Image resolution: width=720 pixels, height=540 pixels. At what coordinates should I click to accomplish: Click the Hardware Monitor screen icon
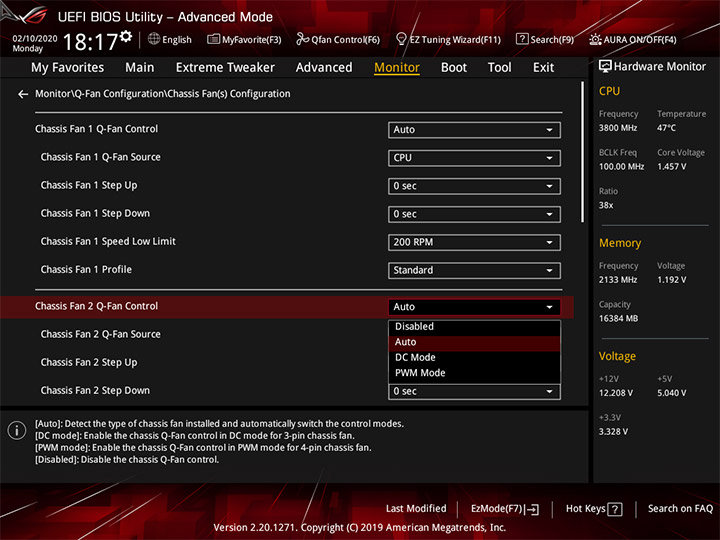tap(605, 67)
